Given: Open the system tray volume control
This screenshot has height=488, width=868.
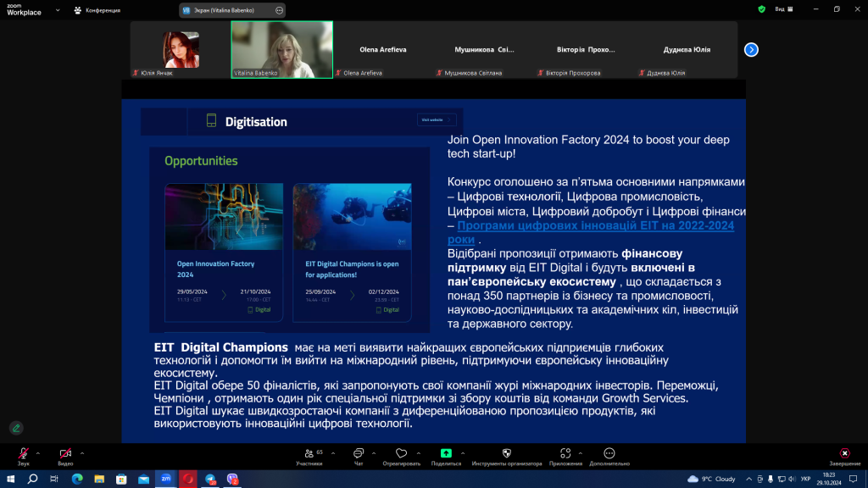Looking at the screenshot, I should [792, 480].
